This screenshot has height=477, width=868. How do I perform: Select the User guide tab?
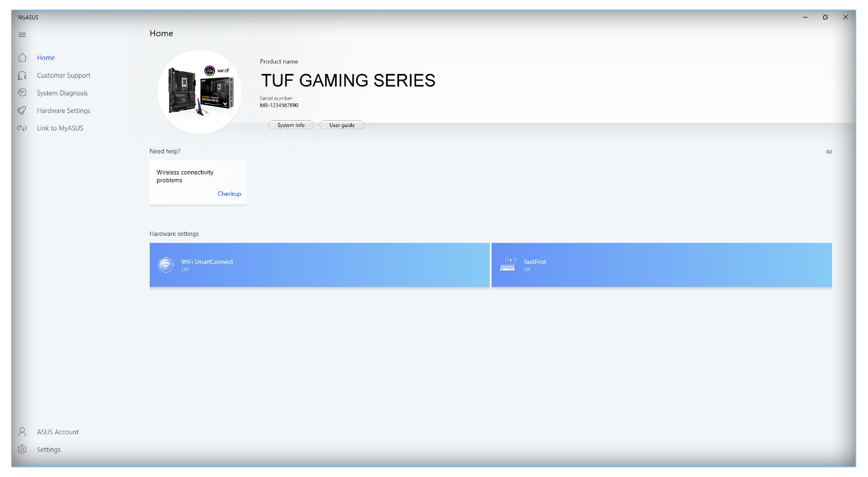coord(342,125)
